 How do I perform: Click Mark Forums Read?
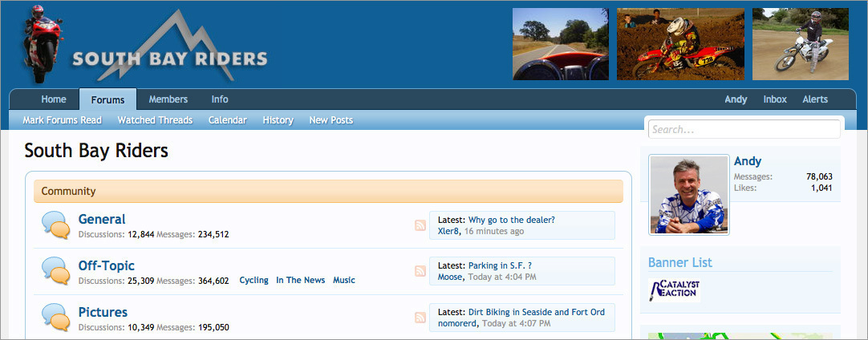click(x=62, y=120)
